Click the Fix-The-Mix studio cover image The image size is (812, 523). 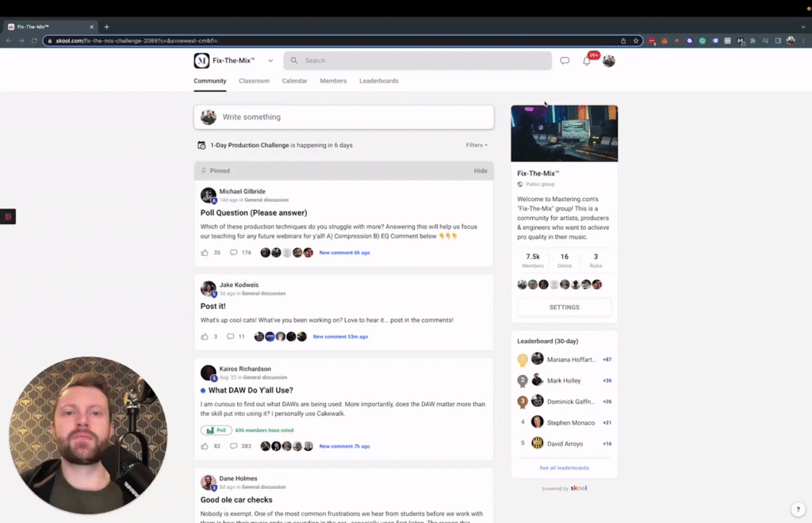tap(564, 133)
